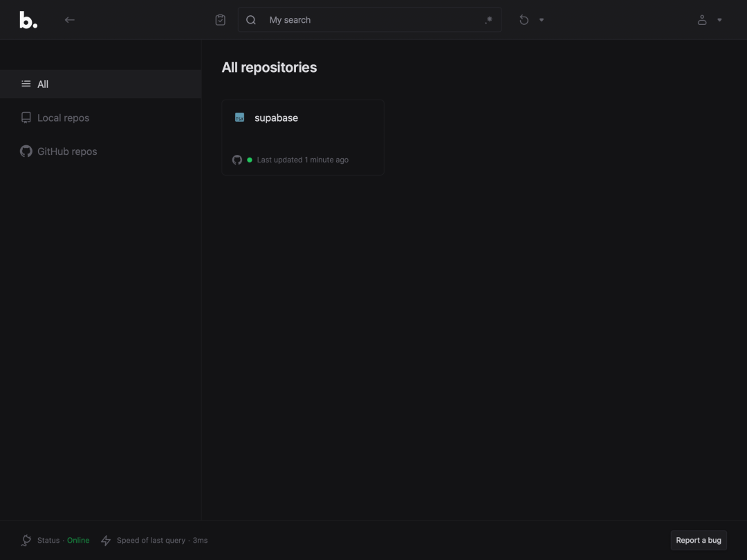Go back with the left arrow icon
This screenshot has width=747, height=560.
pyautogui.click(x=70, y=20)
